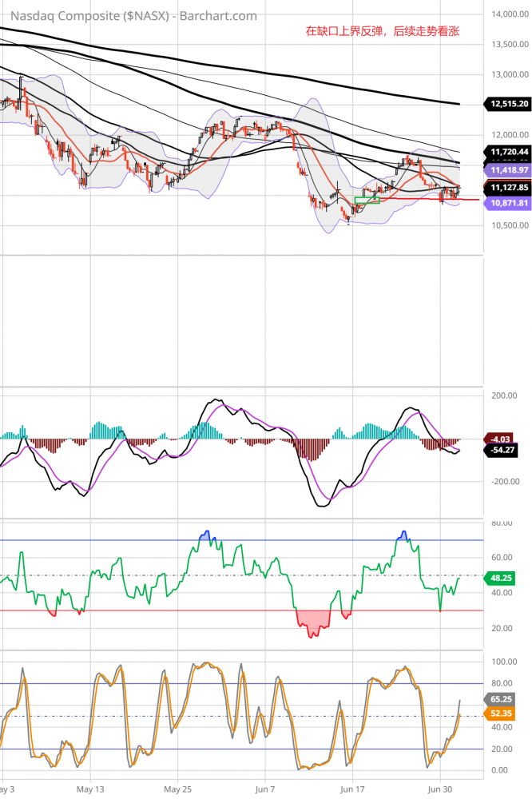This screenshot has width=532, height=799.
Task: Click the MACD line value tag -54.27
Action: coord(503,451)
